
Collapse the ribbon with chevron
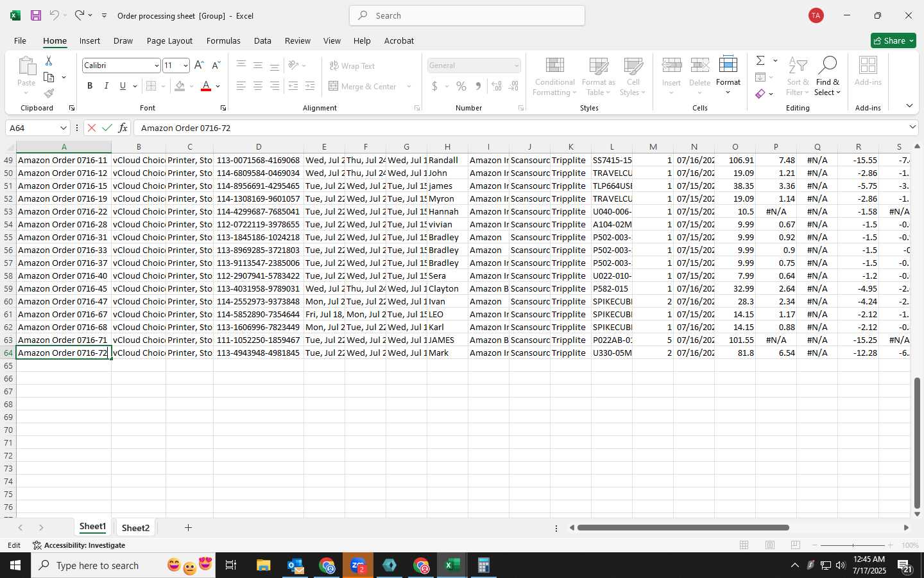[909, 105]
